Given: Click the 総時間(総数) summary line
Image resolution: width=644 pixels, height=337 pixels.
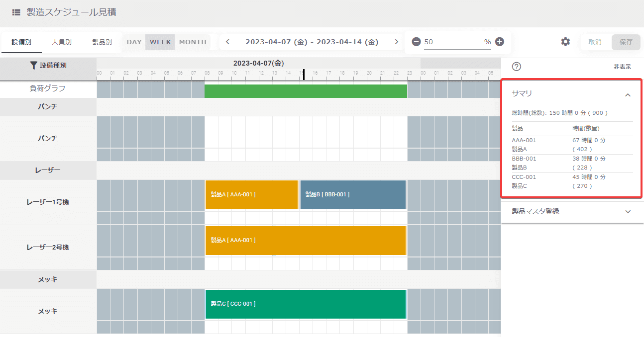Looking at the screenshot, I should [560, 113].
